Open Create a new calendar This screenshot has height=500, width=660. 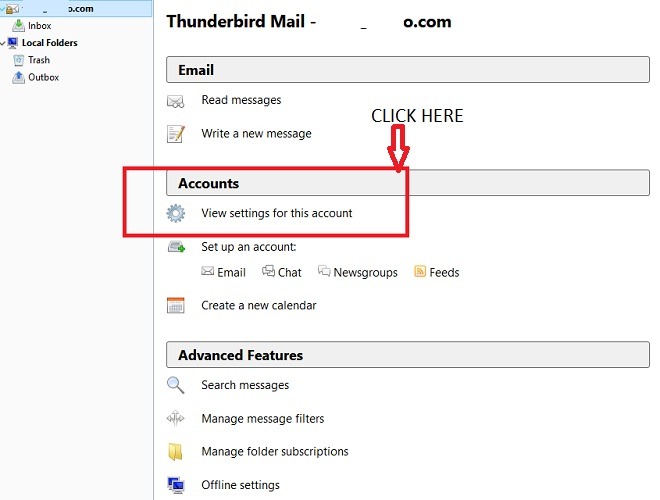coord(258,305)
